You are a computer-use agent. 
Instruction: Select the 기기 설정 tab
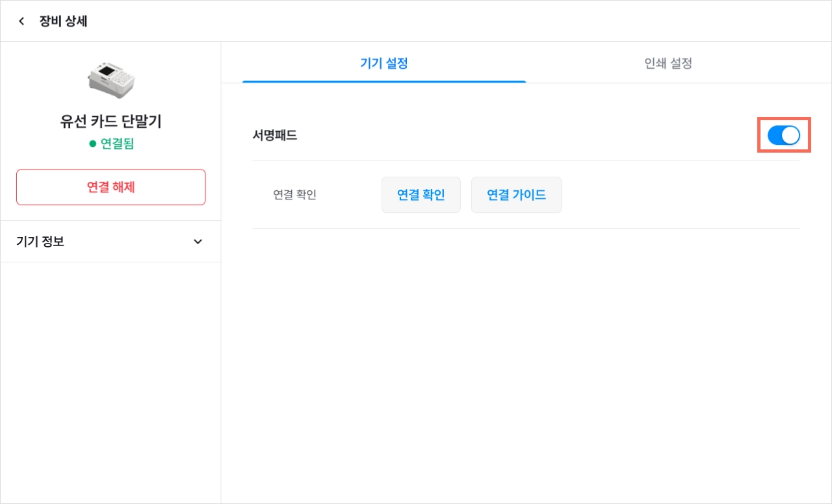pos(384,63)
